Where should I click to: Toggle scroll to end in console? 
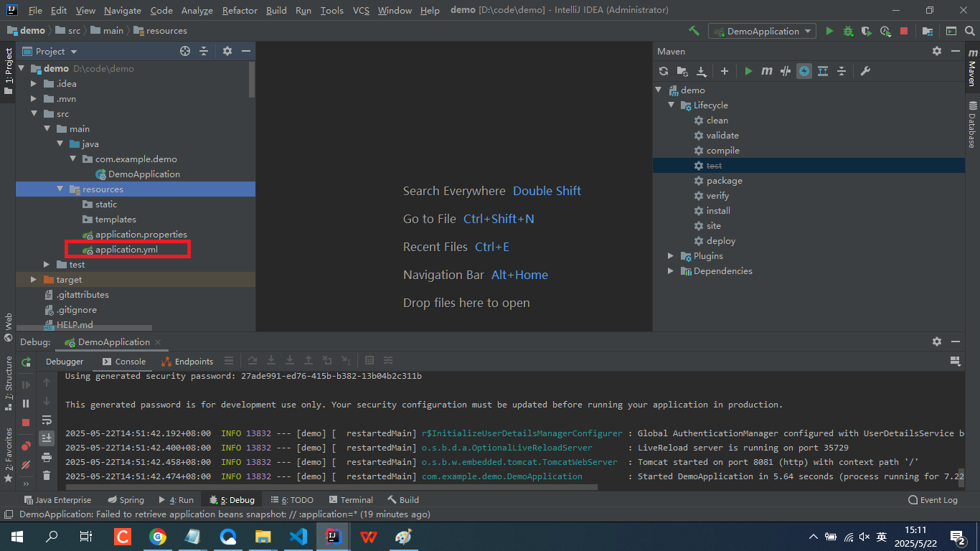47,438
